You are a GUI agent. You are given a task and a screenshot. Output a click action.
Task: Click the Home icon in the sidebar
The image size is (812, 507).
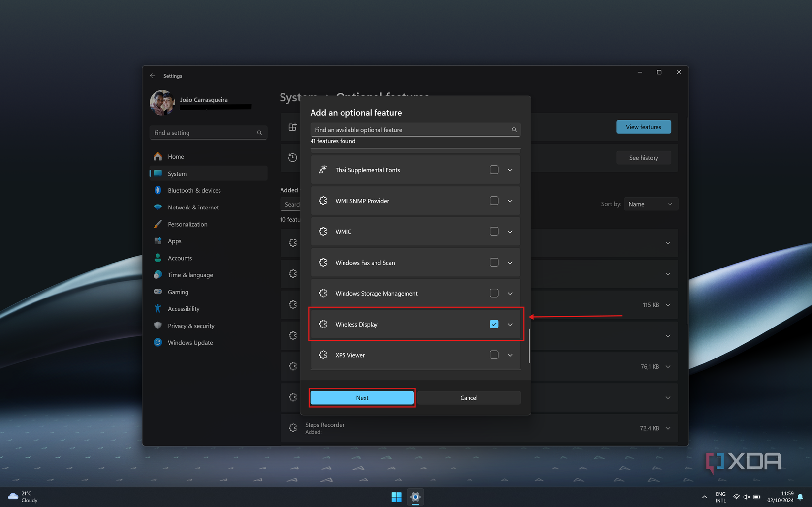(x=158, y=156)
